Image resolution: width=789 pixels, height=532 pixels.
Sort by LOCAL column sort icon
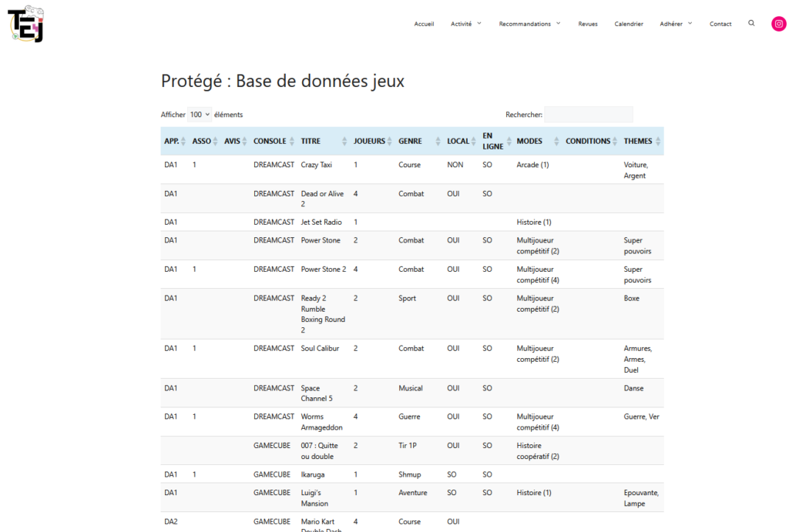point(473,142)
